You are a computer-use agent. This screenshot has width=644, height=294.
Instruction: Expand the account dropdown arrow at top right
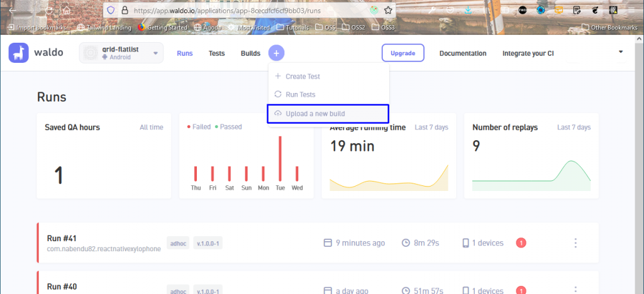coord(621,52)
